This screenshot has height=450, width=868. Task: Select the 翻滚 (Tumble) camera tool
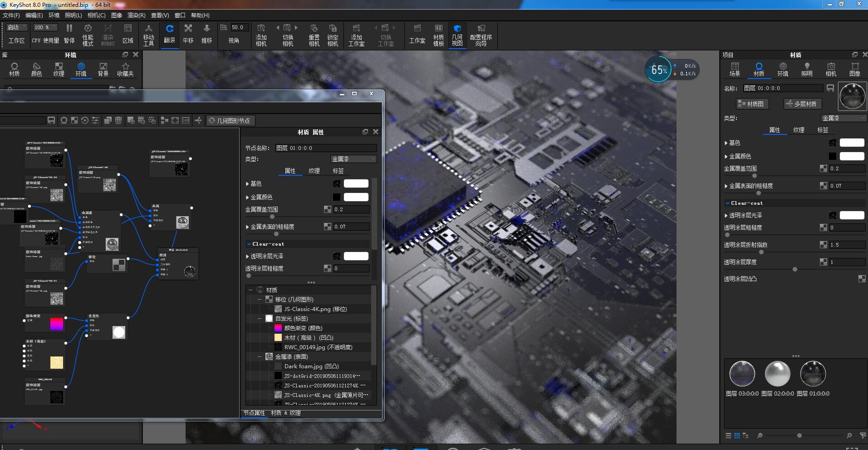(x=169, y=34)
